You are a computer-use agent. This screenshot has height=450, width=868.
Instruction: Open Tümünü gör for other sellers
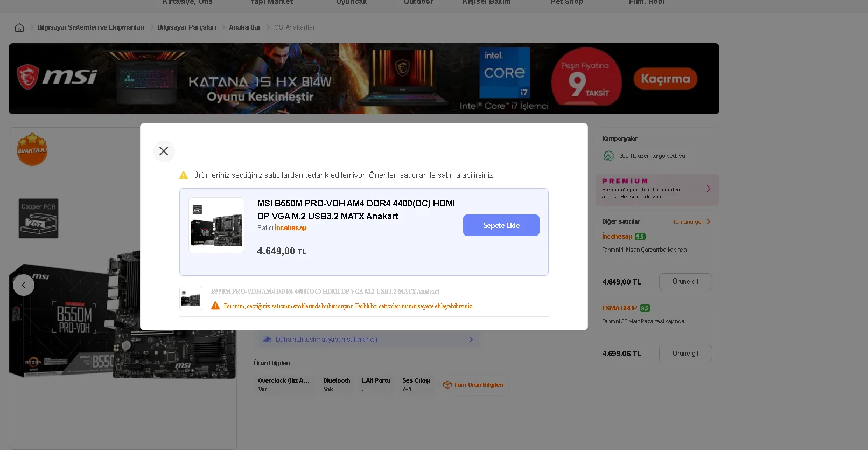[x=691, y=221]
